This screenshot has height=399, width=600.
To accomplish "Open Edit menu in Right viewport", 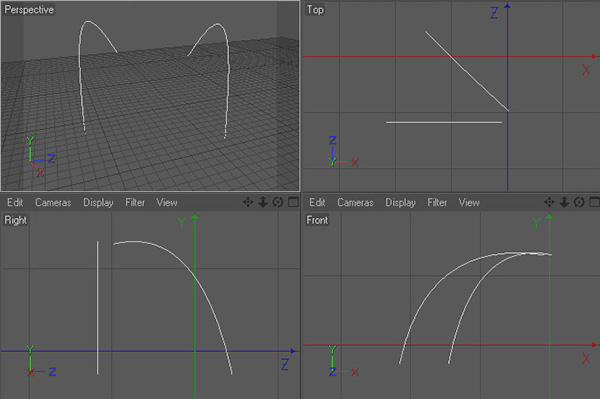I will click(x=15, y=202).
